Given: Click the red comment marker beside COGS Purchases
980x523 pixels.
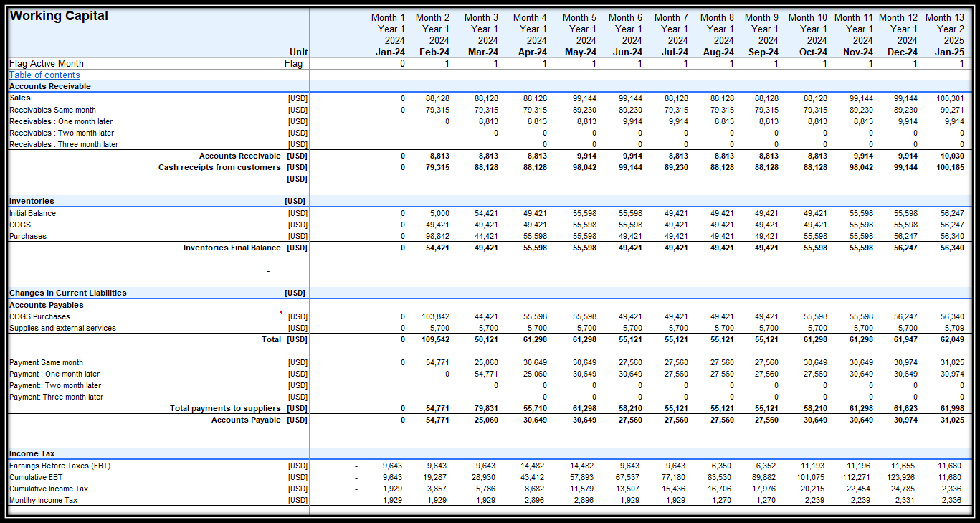Looking at the screenshot, I should point(280,313).
